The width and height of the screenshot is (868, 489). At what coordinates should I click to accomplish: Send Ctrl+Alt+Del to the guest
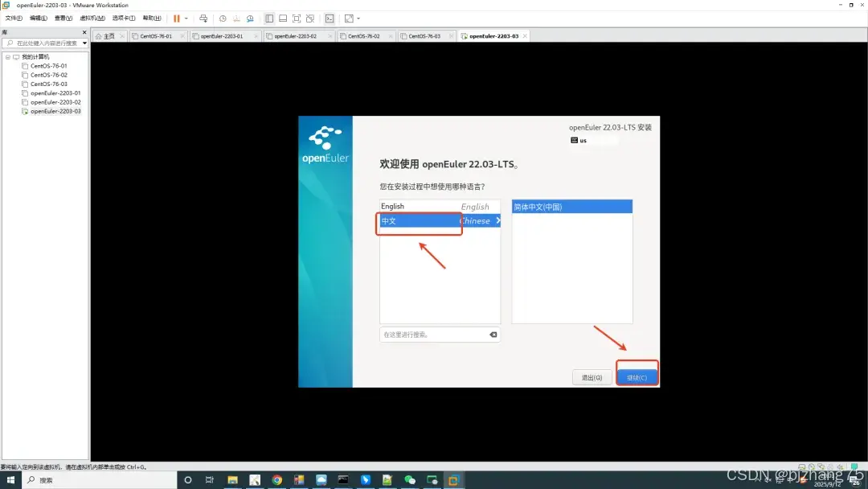pyautogui.click(x=203, y=18)
